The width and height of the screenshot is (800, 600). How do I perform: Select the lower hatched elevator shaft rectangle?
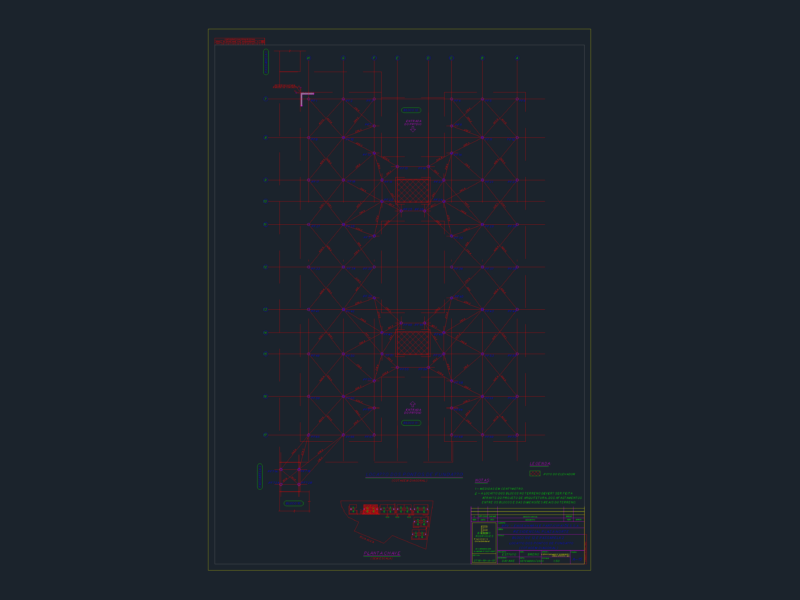coord(413,342)
